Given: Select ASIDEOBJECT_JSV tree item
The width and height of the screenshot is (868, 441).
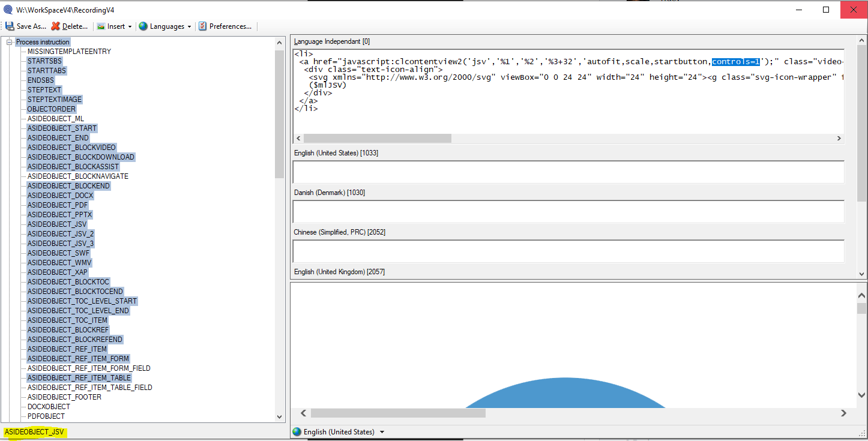Looking at the screenshot, I should tap(57, 224).
